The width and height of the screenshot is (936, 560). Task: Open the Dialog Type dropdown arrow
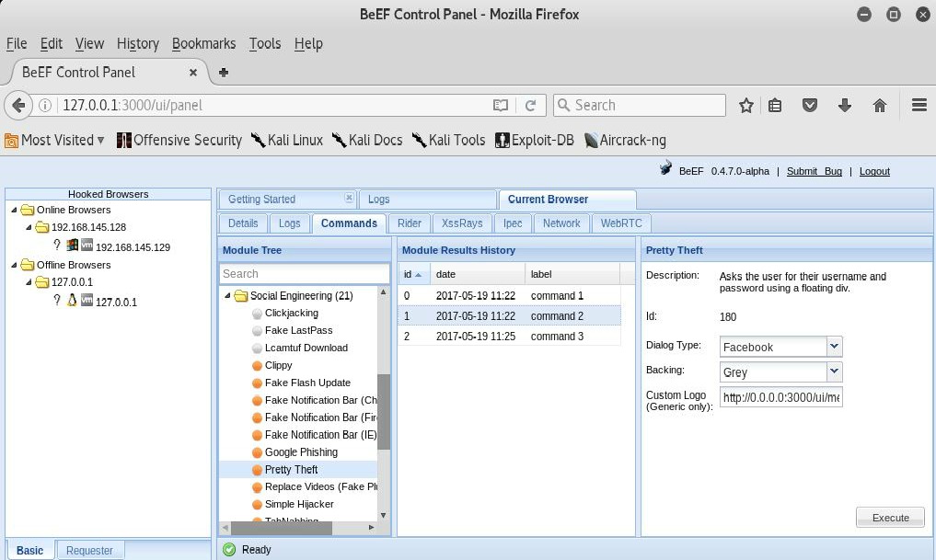pos(834,347)
